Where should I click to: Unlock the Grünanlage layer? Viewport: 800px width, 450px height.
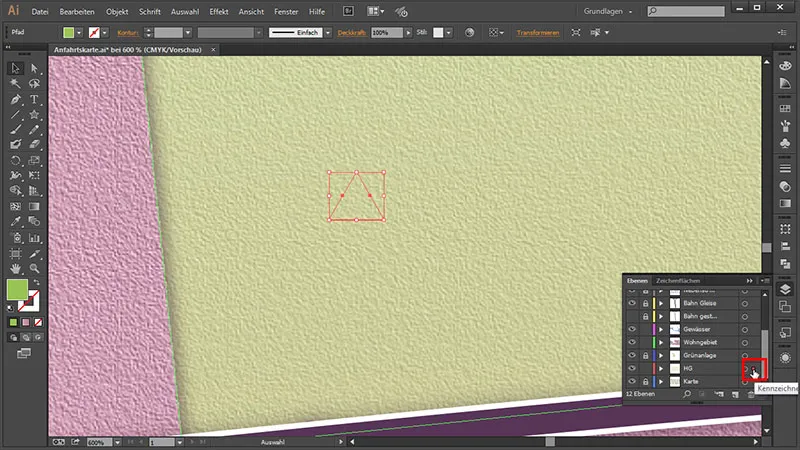[645, 355]
